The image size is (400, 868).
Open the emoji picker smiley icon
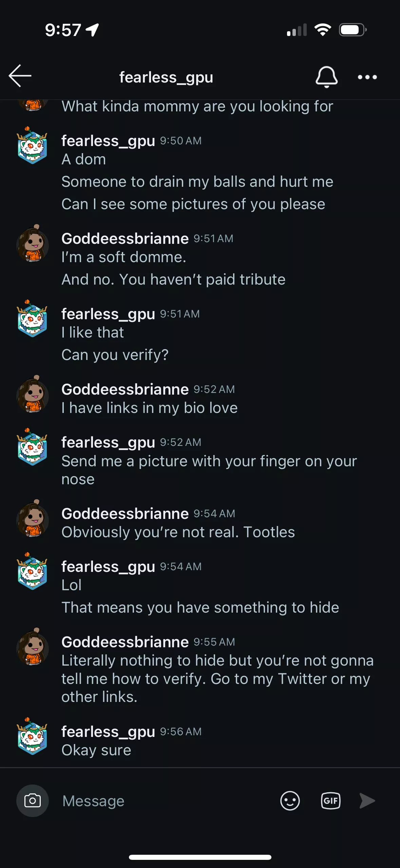coord(290,800)
